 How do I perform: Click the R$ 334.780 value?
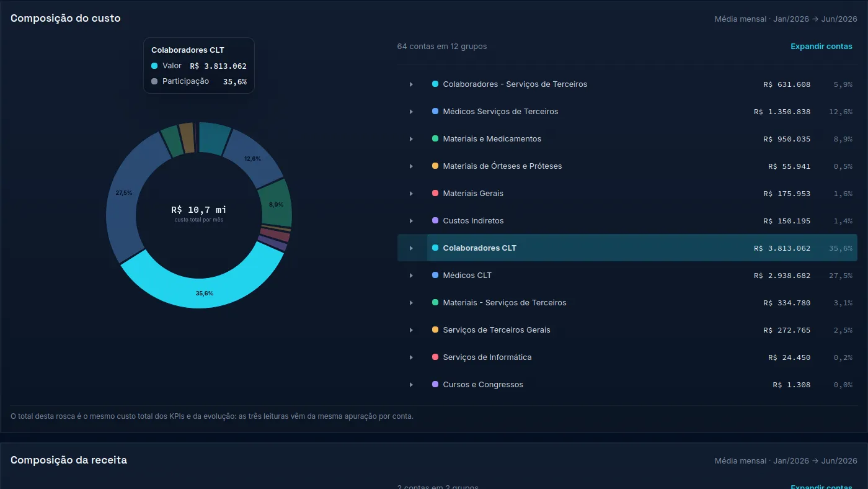tap(787, 303)
